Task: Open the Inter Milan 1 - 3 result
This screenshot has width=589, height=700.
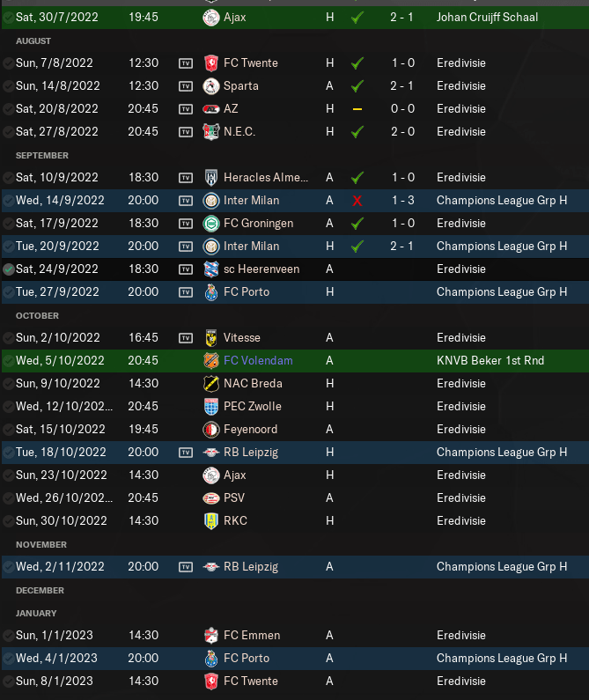Action: (x=402, y=201)
